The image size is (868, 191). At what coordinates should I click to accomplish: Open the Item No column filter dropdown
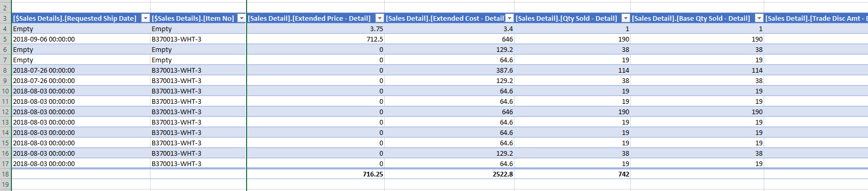click(241, 18)
